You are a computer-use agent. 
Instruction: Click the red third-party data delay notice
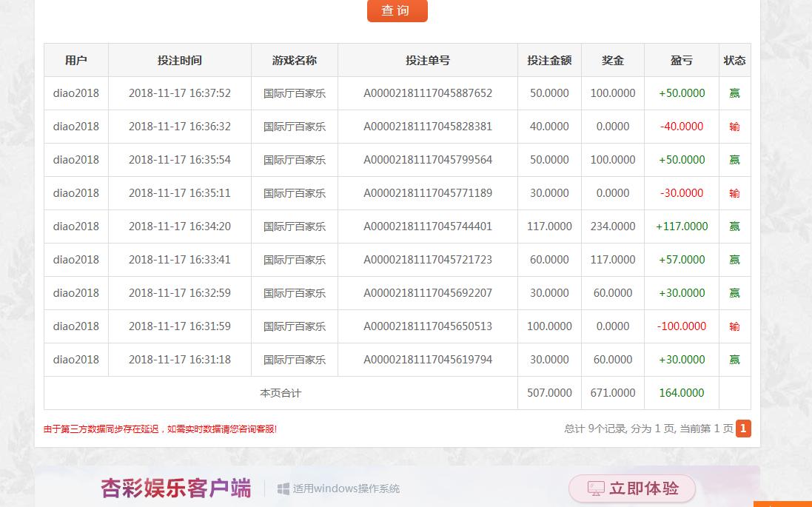pos(160,429)
